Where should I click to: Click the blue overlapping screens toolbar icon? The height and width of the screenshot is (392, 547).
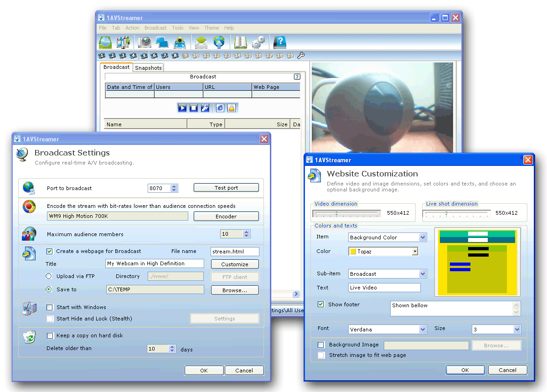click(162, 42)
